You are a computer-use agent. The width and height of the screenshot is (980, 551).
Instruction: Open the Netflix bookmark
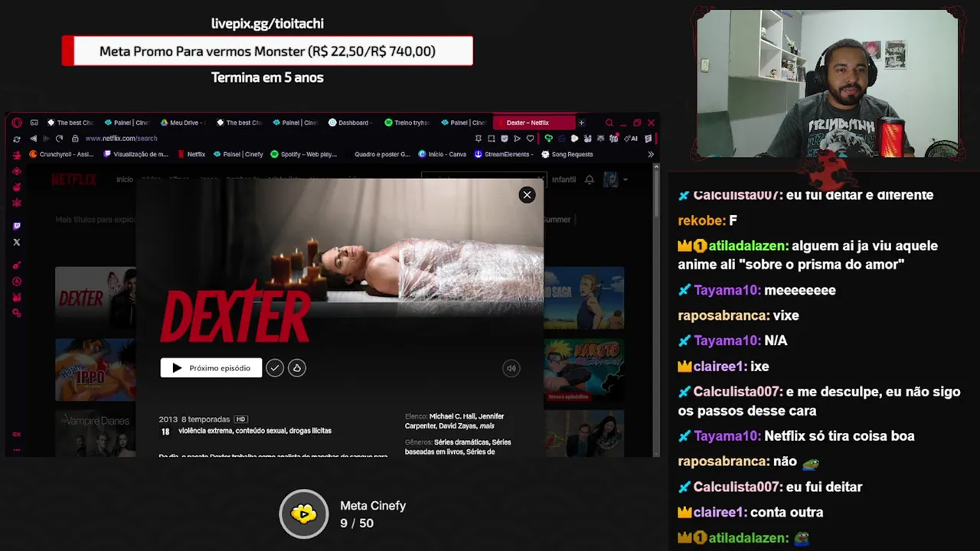tap(191, 154)
